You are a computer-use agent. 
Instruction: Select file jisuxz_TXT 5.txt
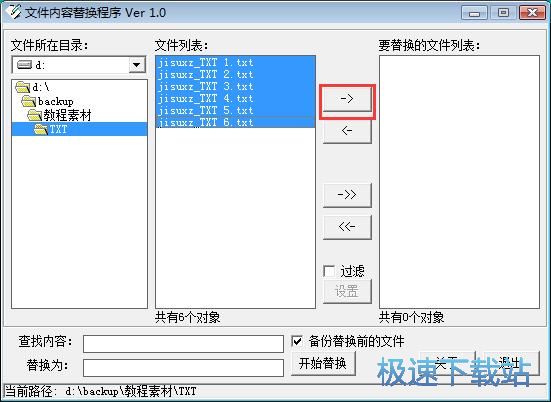pos(235,110)
